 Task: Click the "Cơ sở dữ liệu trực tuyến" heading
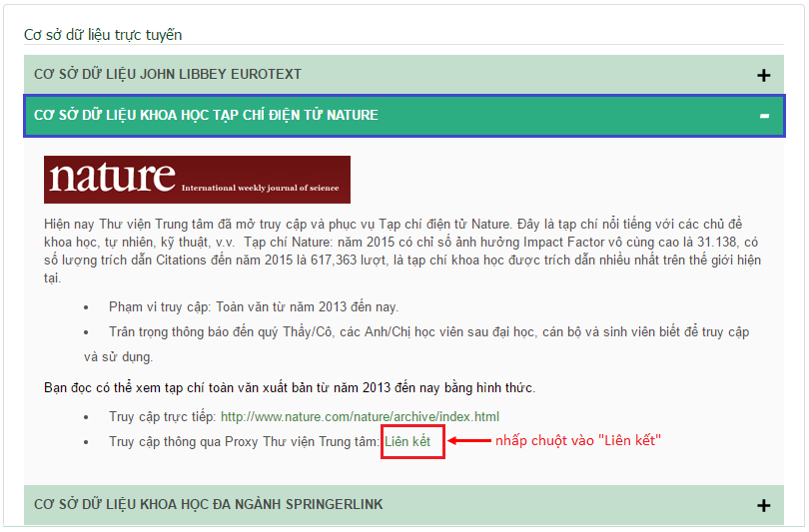(103, 35)
